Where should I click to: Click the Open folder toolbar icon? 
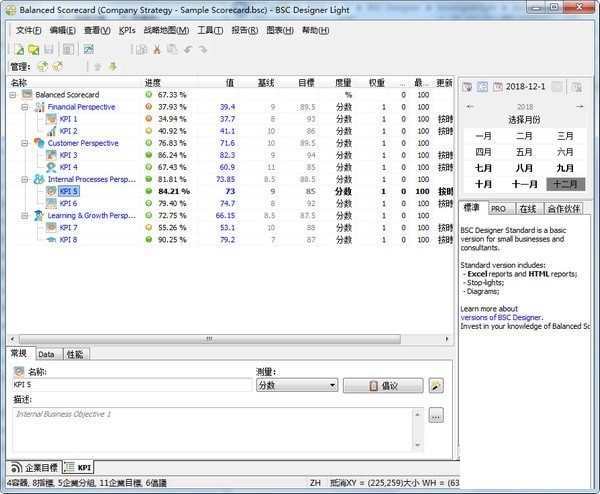[x=34, y=49]
